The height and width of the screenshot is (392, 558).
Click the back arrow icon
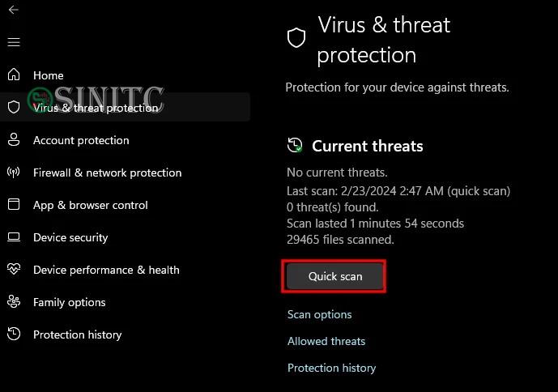(14, 10)
